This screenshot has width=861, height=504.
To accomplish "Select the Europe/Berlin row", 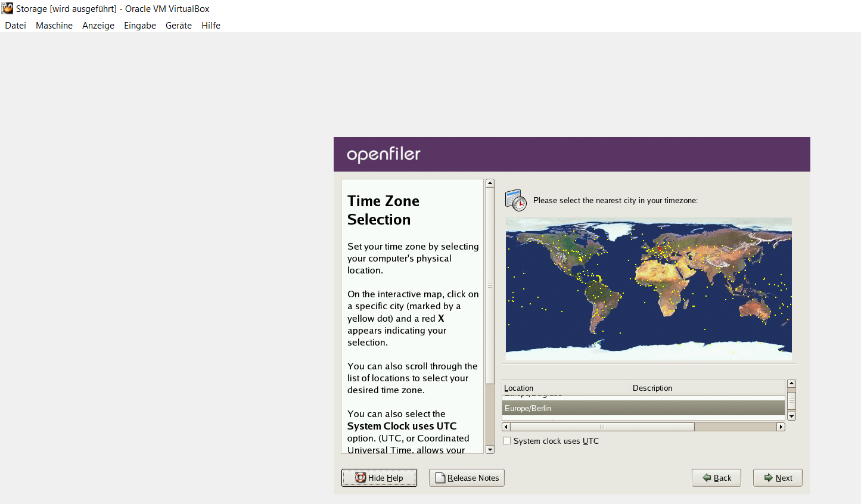I will [x=644, y=408].
